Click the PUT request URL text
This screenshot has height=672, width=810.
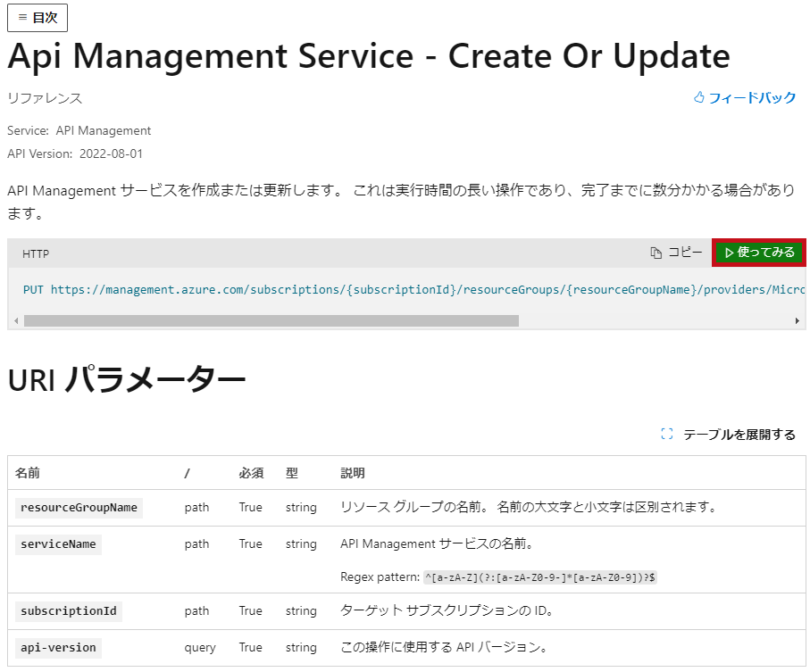pos(413,290)
